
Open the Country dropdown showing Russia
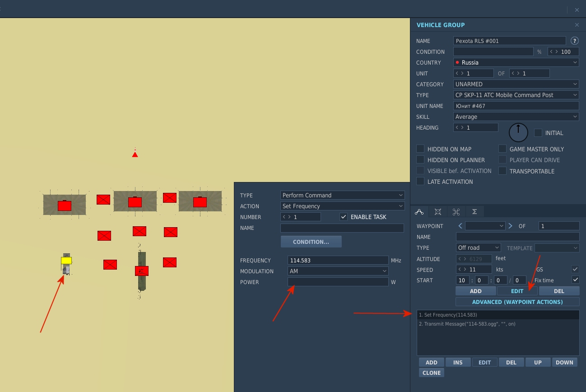(x=516, y=62)
